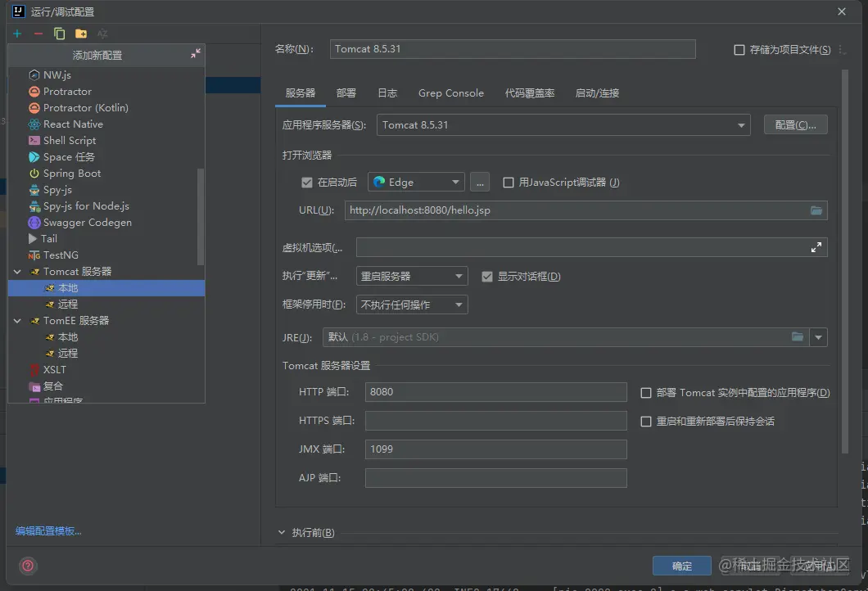Switch to the 启动/连接 tab
The height and width of the screenshot is (591, 868).
(597, 93)
